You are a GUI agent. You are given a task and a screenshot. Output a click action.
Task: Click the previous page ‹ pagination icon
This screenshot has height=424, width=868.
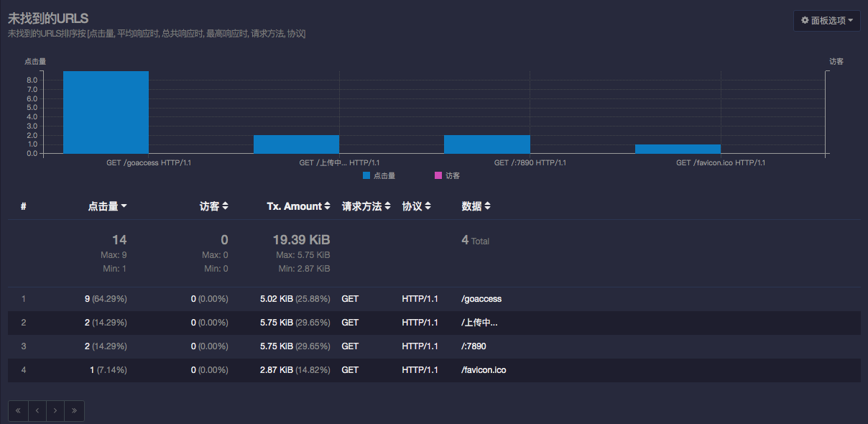click(37, 410)
